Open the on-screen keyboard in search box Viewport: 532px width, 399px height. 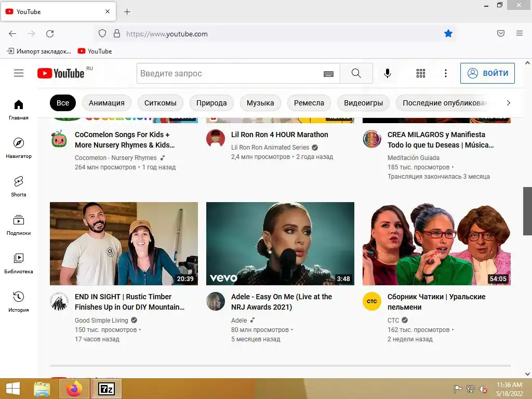point(328,74)
